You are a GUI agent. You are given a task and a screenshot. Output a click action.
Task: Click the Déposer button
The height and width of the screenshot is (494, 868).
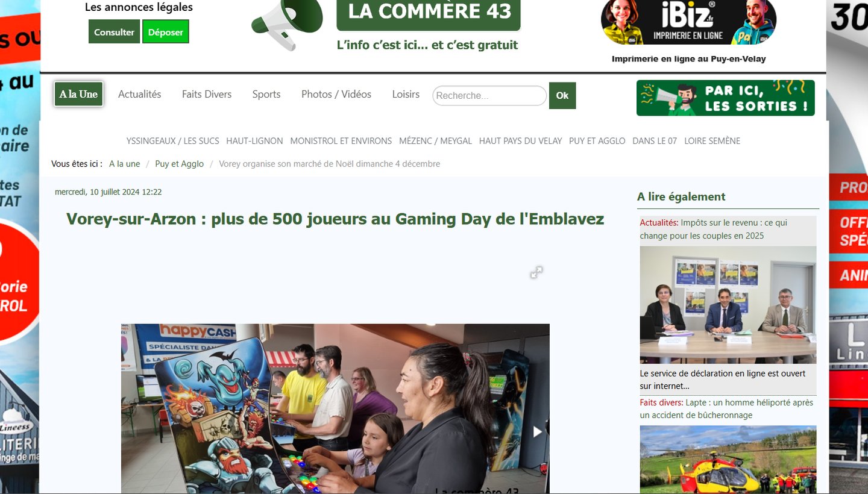[x=166, y=32]
